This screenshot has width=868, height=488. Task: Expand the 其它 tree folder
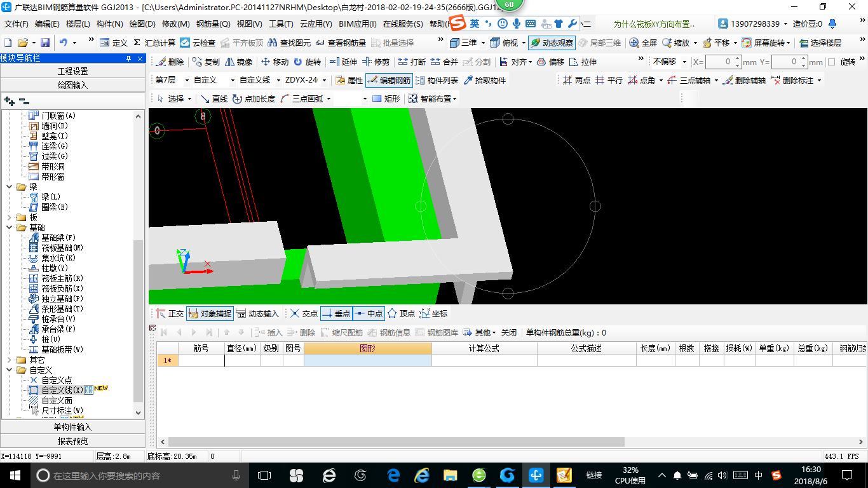coord(10,360)
